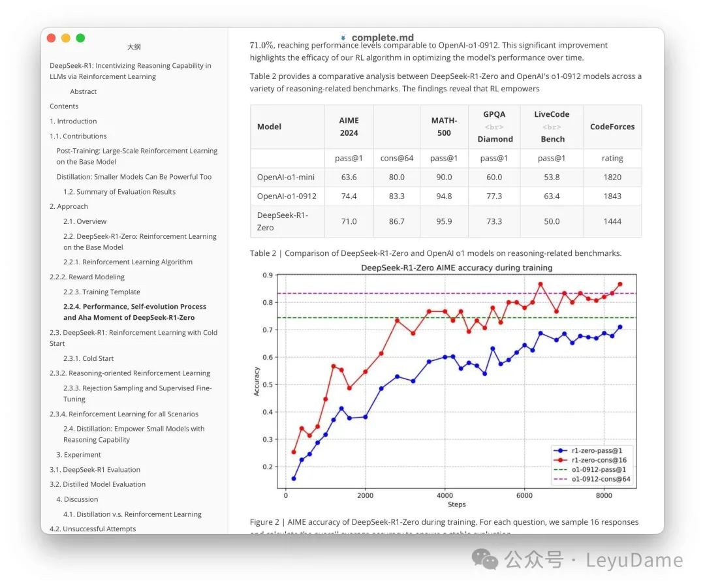
Task: Select the 大纲 outline panel header
Action: [134, 47]
